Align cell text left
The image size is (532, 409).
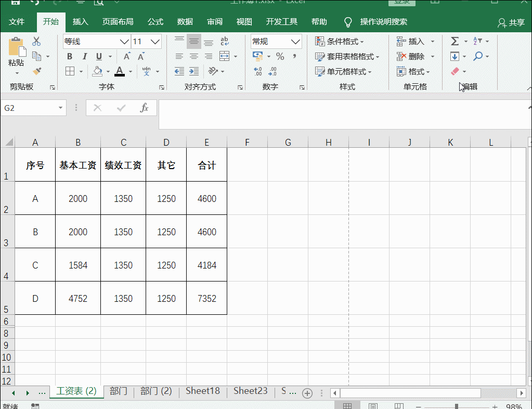(x=179, y=56)
